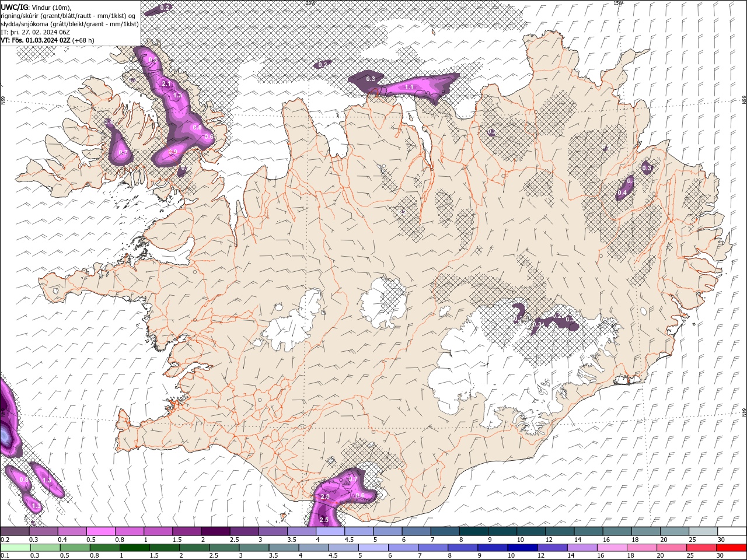Select the dark purple legend swatch between 2 and 2.5
Viewport: 747px width, 560px height.
[x=215, y=531]
